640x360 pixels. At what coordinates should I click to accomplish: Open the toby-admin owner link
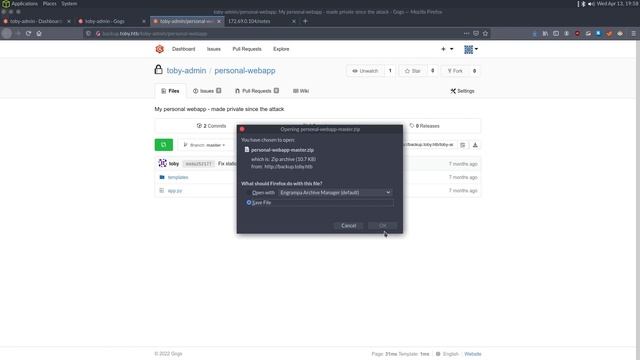(x=186, y=71)
